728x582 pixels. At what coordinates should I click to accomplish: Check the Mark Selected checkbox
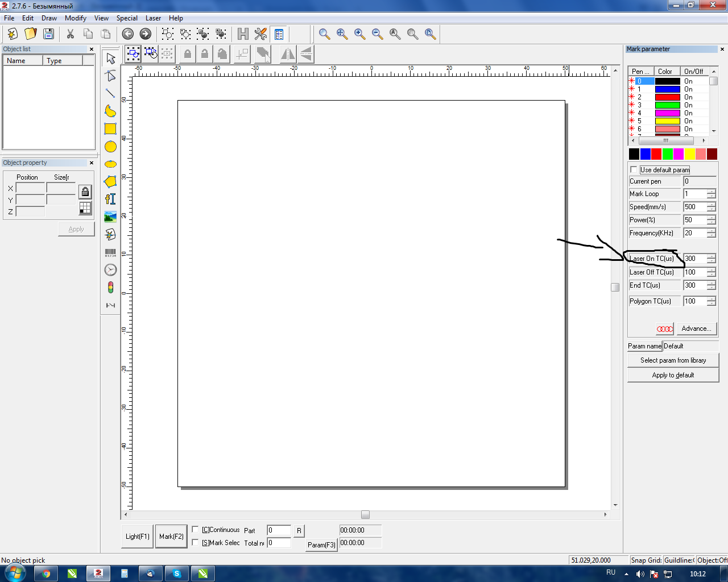pos(195,543)
